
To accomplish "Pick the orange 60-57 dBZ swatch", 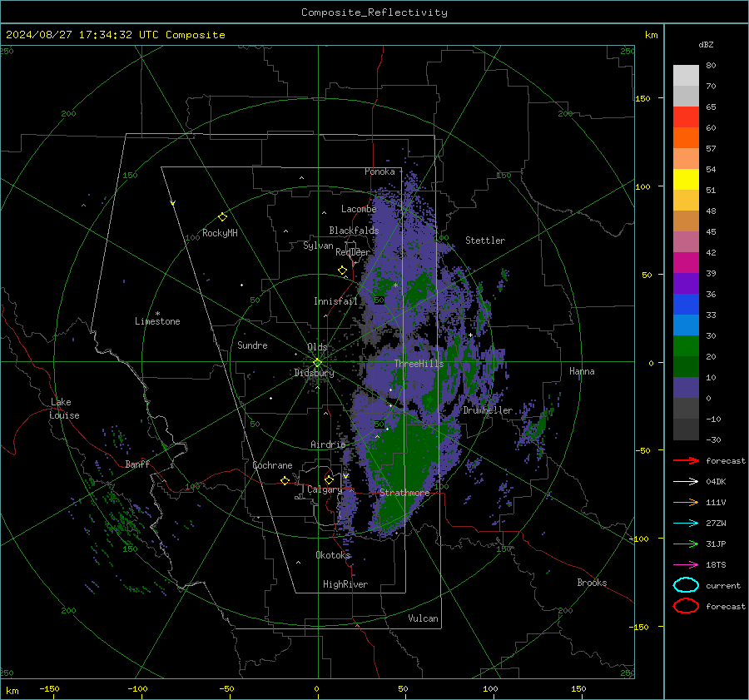I will click(686, 138).
